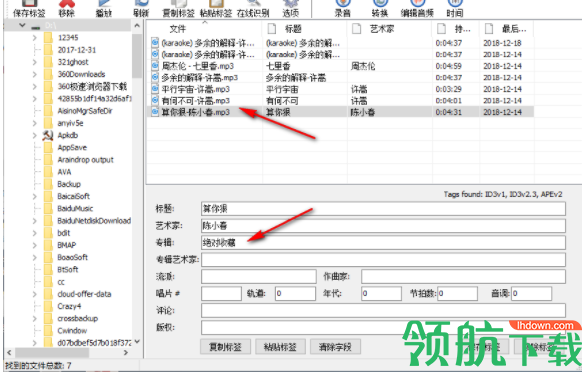
Task: Click the 流派 genre field
Action: tap(259, 277)
